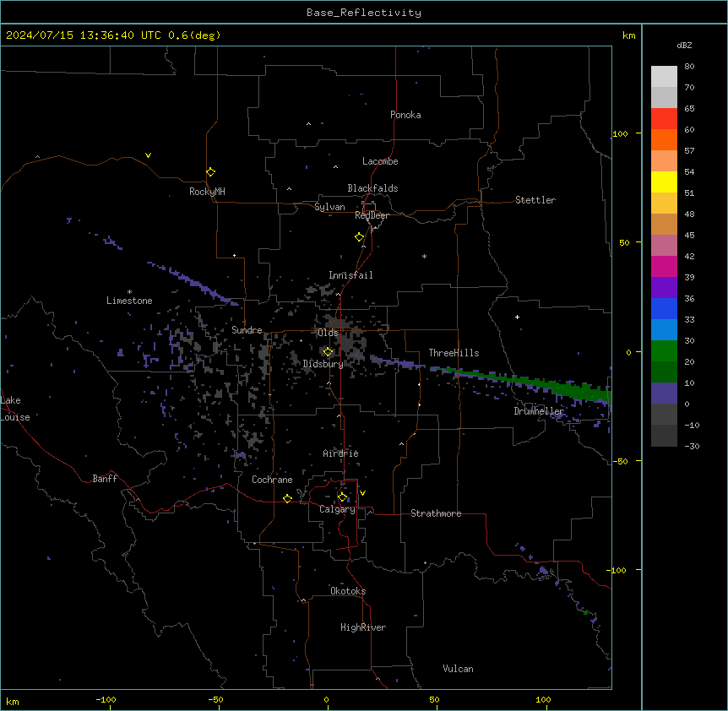Click the green 30 dBZ legend swatch

tap(664, 351)
